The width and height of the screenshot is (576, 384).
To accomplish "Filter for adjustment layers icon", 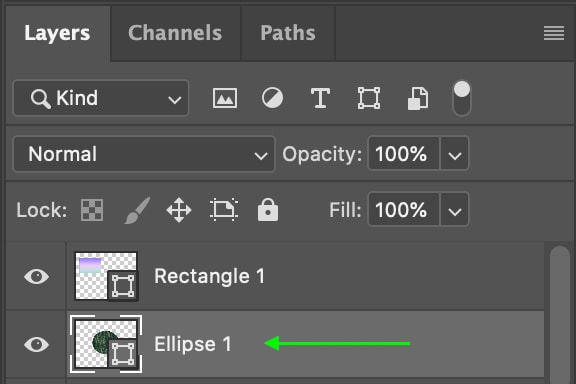I will coord(272,98).
